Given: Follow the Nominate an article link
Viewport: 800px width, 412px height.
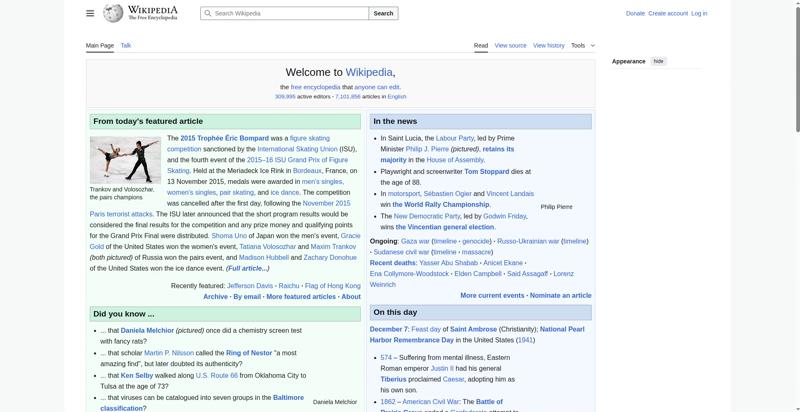Looking at the screenshot, I should (x=560, y=295).
